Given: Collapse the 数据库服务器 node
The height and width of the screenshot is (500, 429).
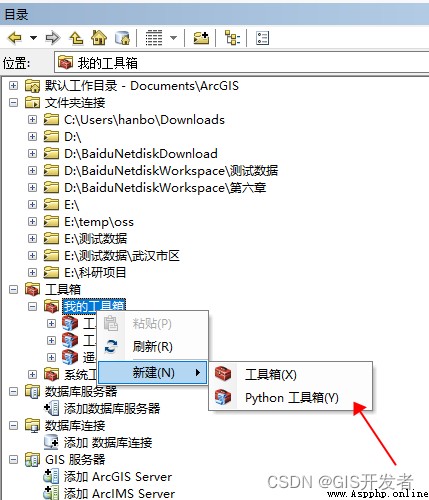Looking at the screenshot, I should tap(13, 391).
